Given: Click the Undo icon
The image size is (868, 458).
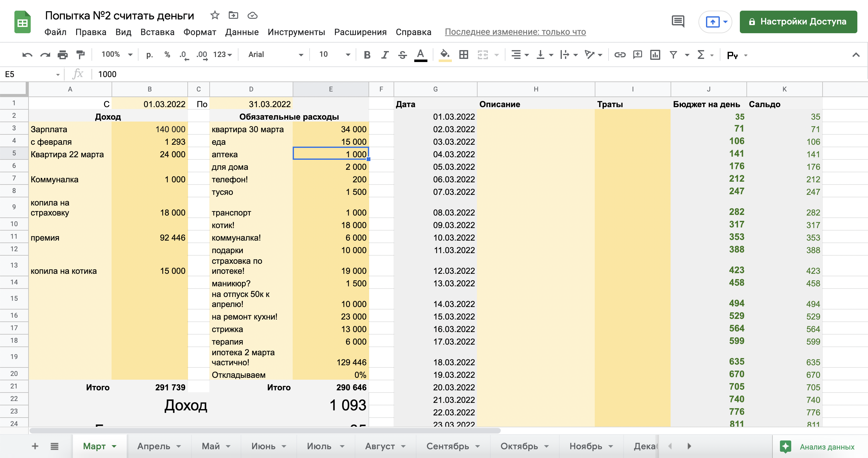Looking at the screenshot, I should point(27,55).
